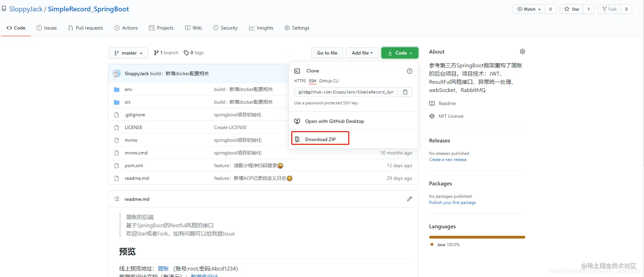Open the src folder
Image resolution: width=644 pixels, height=277 pixels.
click(128, 102)
